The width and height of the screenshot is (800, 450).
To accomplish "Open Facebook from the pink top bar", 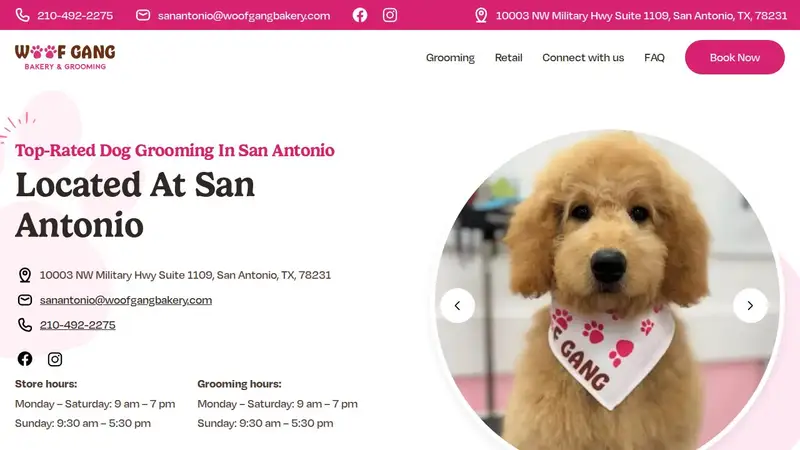I will click(360, 15).
